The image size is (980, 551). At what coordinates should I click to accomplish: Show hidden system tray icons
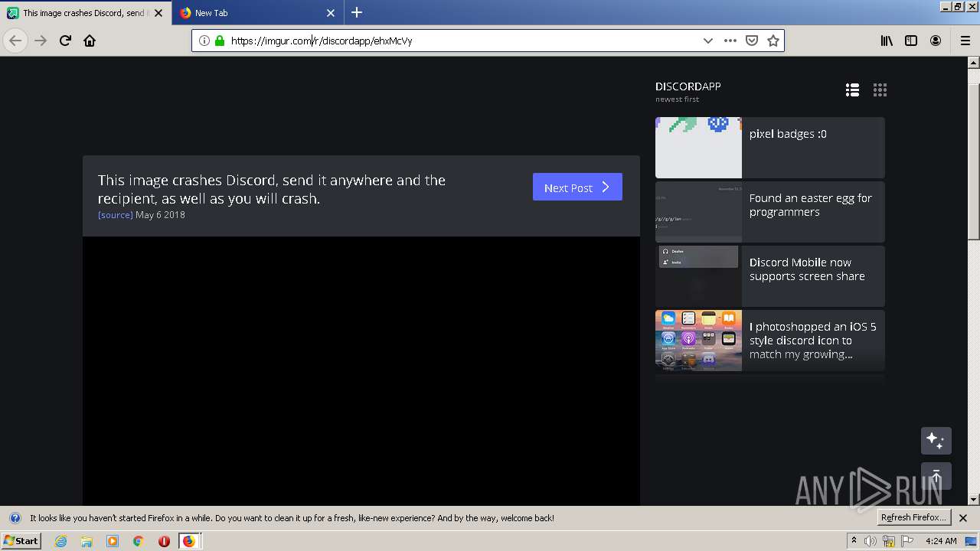[x=854, y=541]
